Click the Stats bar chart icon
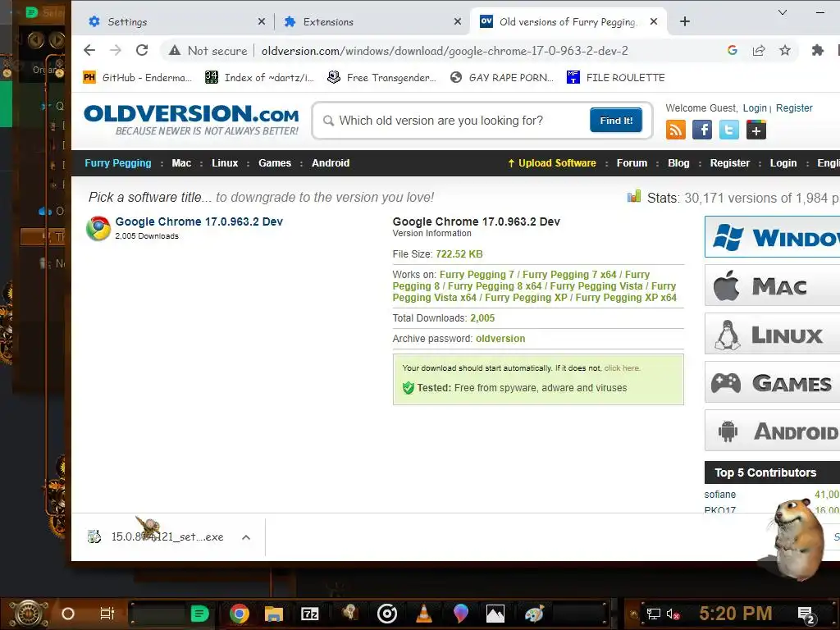Viewport: 840px width, 630px height. 634,197
